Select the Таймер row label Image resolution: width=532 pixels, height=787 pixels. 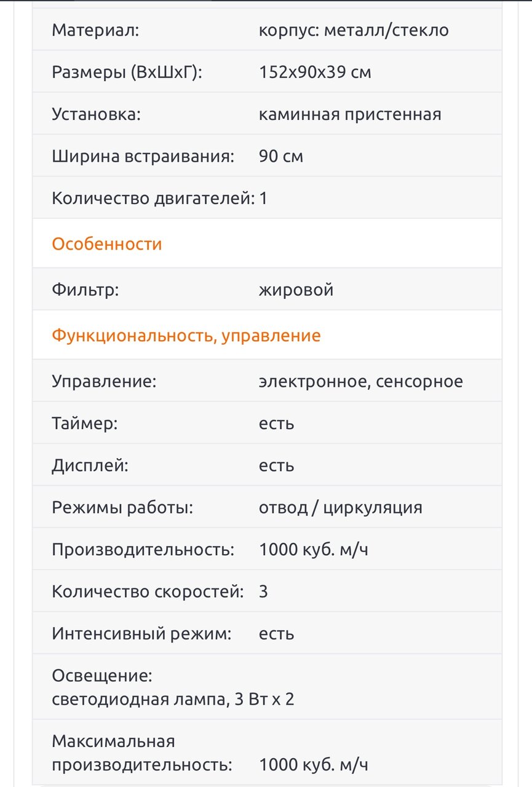tap(84, 424)
